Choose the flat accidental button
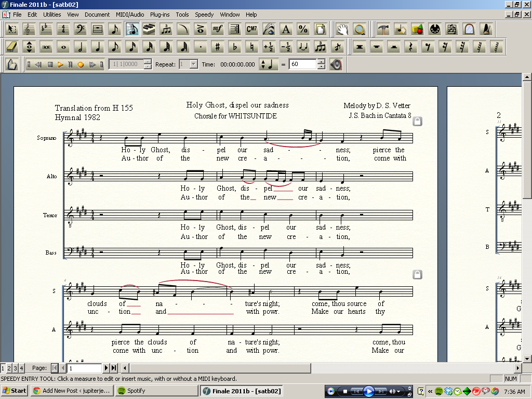Viewport: 532px width, 399px height. tap(235, 47)
